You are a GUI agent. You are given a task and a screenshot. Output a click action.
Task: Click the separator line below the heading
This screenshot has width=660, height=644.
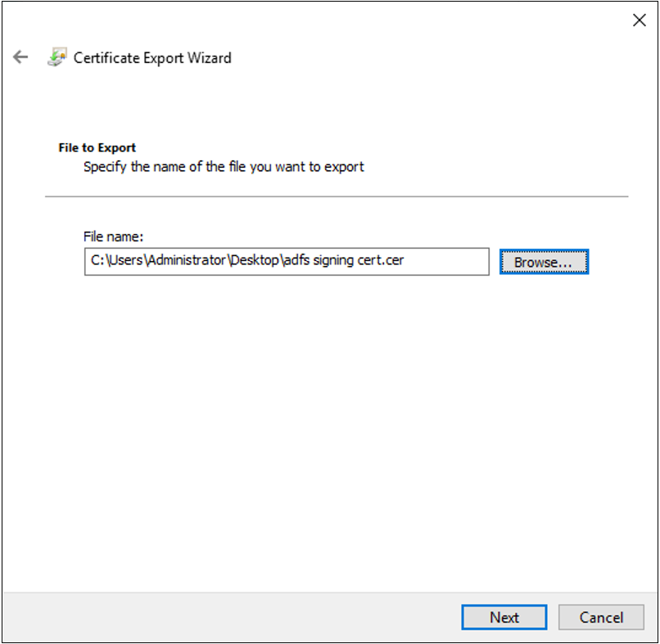[x=336, y=196]
